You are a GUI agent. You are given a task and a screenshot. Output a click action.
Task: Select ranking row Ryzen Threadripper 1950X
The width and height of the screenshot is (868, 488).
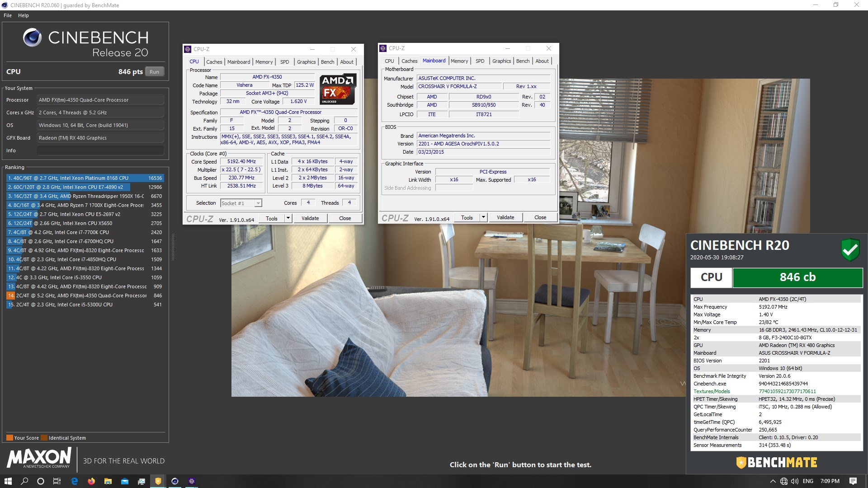click(x=85, y=196)
